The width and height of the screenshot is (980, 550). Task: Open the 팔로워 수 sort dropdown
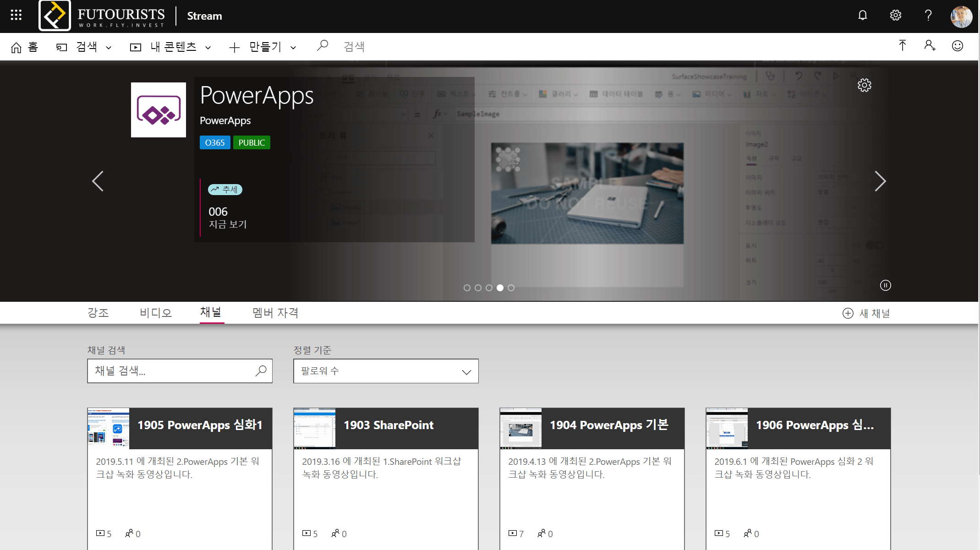(x=386, y=371)
